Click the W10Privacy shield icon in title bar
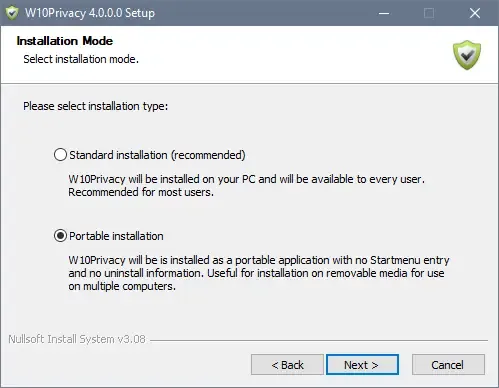Image resolution: width=499 pixels, height=388 pixels. [x=12, y=13]
